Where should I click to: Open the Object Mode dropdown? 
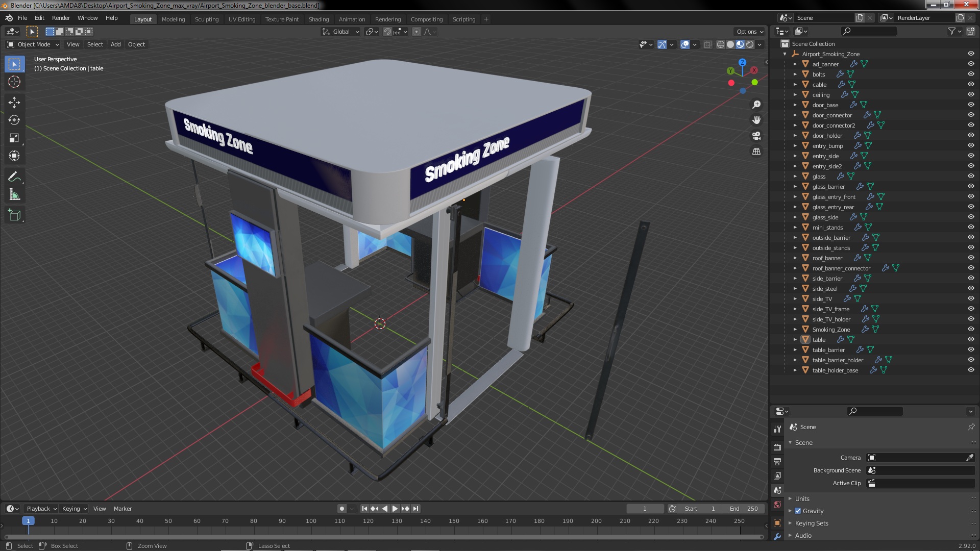[x=33, y=44]
